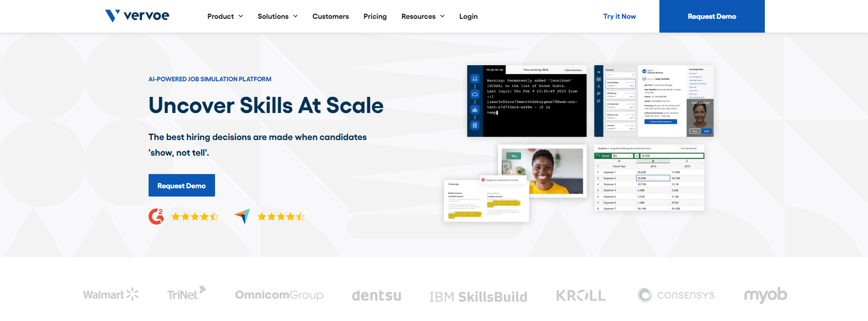Image resolution: width=868 pixels, height=321 pixels.
Task: Click the Login link
Action: coord(468,17)
